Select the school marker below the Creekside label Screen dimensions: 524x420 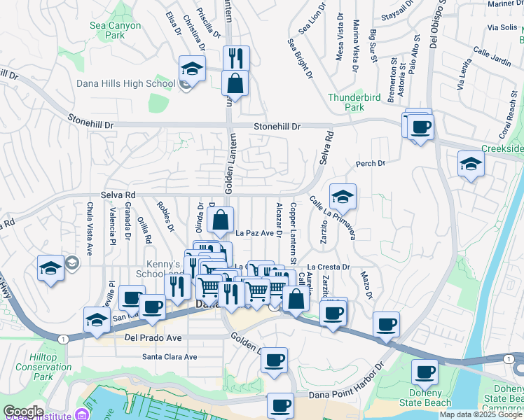(471, 164)
